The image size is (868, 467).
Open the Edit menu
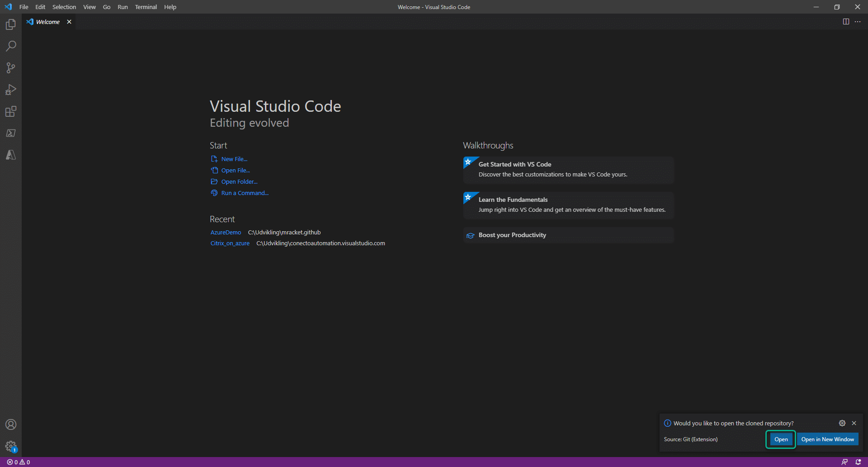(40, 7)
